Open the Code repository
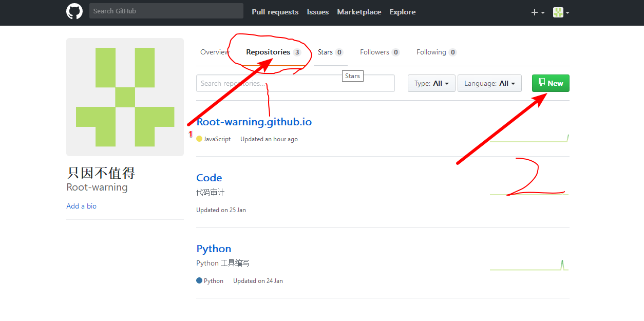 [x=209, y=178]
